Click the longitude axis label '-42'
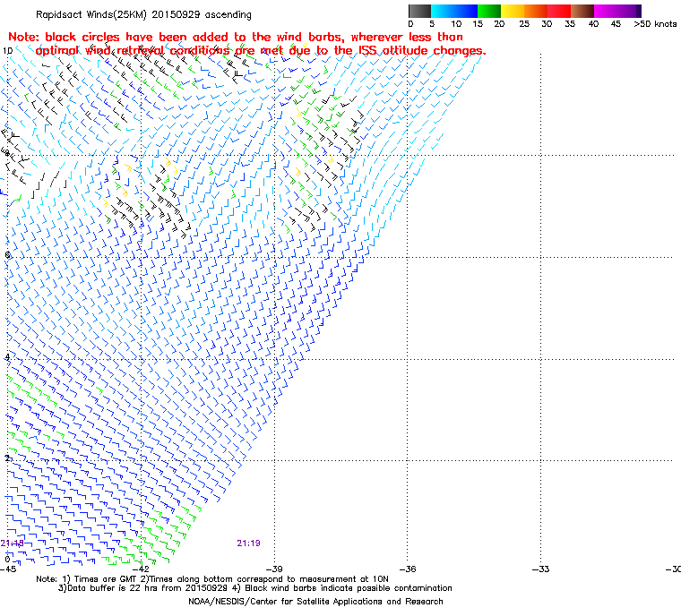This screenshot has height=616, width=681. (x=141, y=569)
